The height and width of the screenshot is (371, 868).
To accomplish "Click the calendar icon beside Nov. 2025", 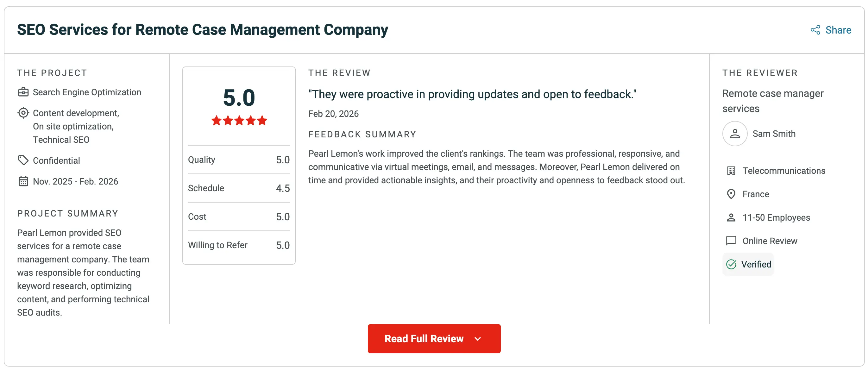I will click(x=23, y=181).
